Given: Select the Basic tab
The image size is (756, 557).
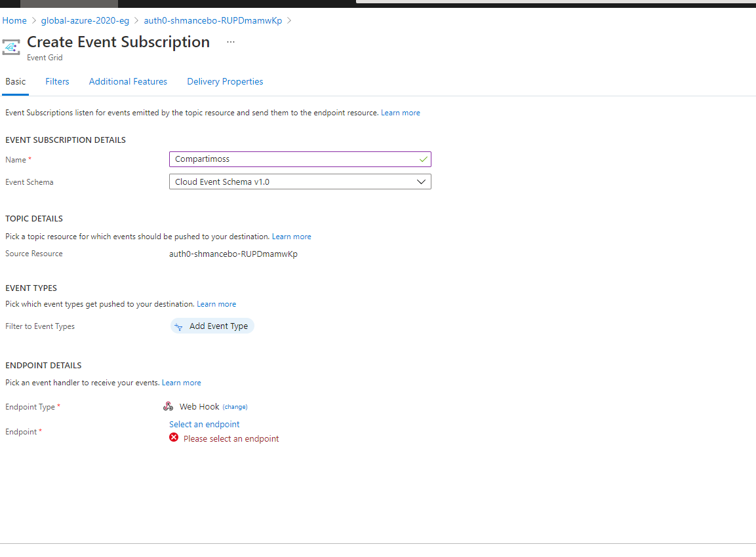Looking at the screenshot, I should click(x=16, y=81).
